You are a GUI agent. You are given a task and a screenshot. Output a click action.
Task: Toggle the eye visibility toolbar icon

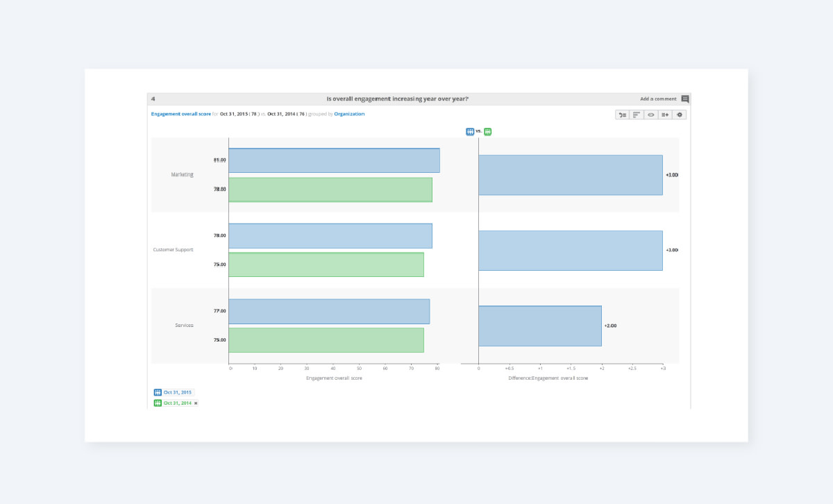[x=651, y=115]
